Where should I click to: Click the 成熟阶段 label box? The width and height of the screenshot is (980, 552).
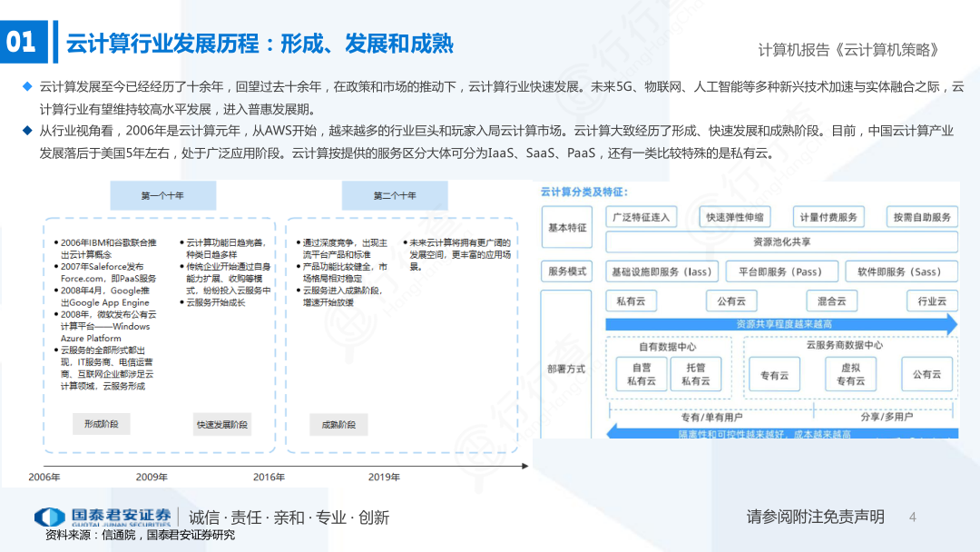(x=338, y=425)
